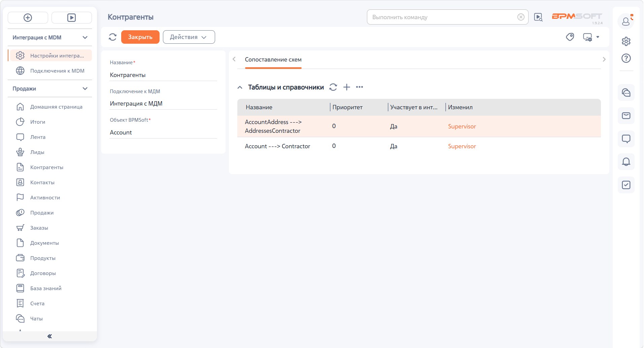The height and width of the screenshot is (348, 644).
Task: Open Настройки интеграции in sidebar
Action: click(50, 55)
